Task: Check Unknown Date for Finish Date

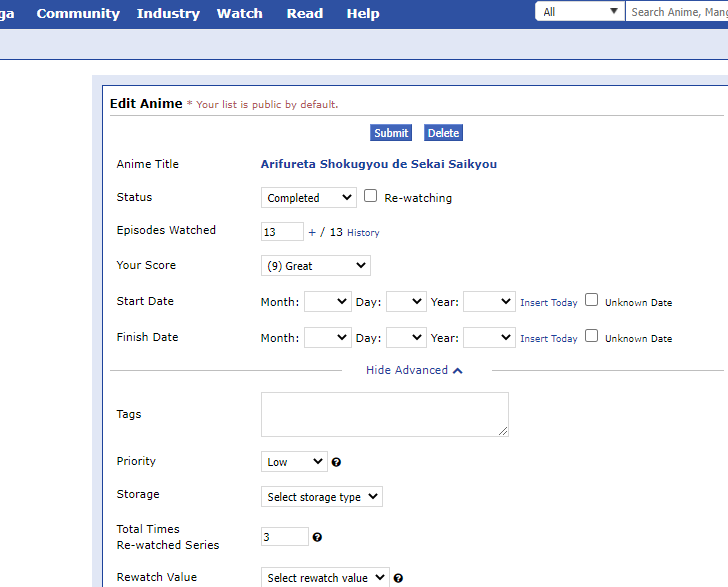Action: [592, 336]
